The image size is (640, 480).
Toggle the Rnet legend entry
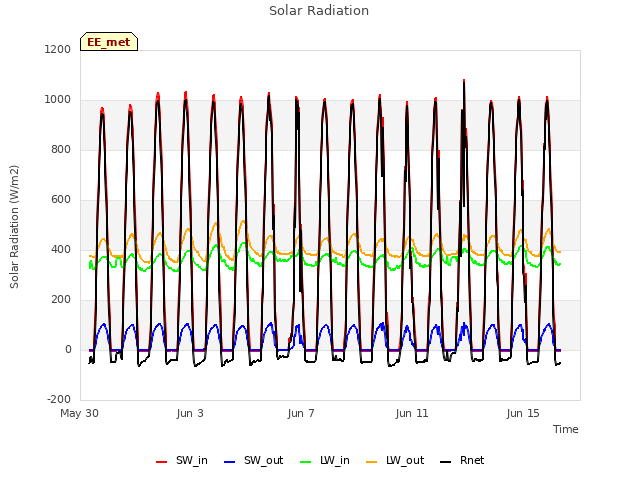point(462,460)
